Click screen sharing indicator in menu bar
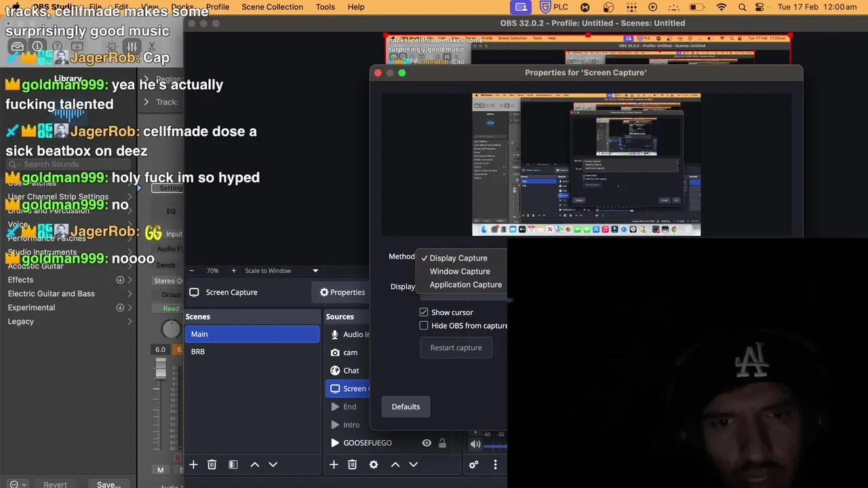 point(521,7)
